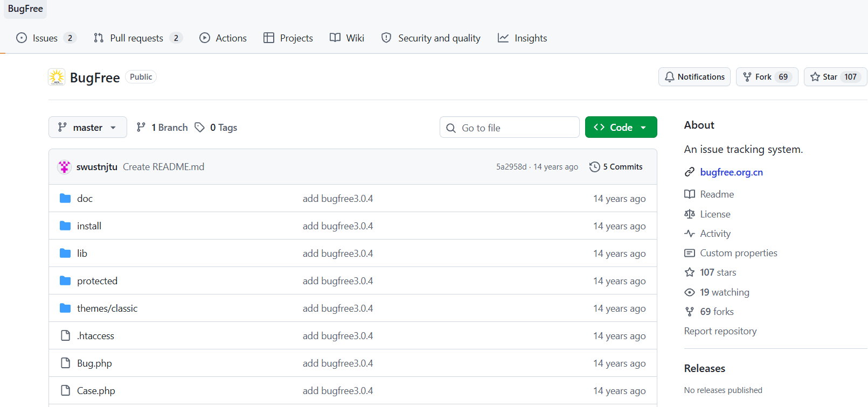Viewport: 868px width, 407px height.
Task: Click the folder icon beside doc
Action: click(65, 198)
